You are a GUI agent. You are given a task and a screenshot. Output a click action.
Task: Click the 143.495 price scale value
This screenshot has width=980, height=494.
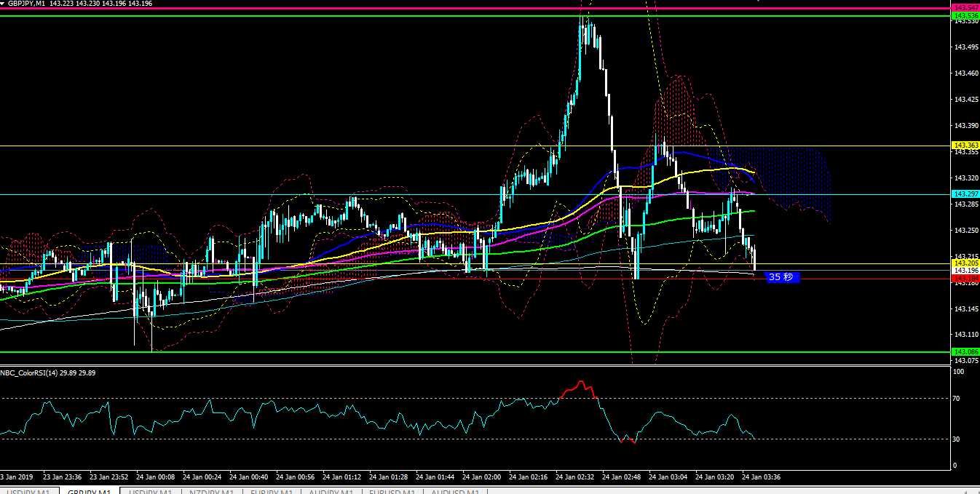coord(965,47)
